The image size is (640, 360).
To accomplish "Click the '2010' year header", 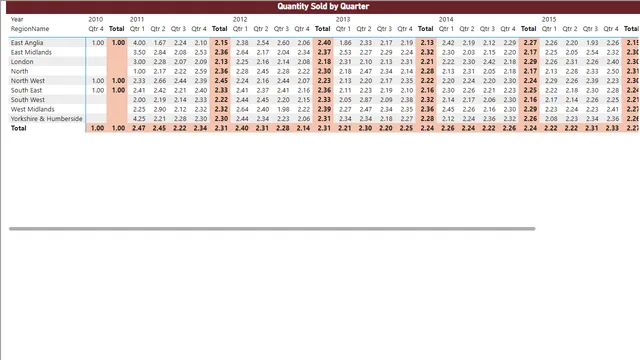I will (96, 19).
